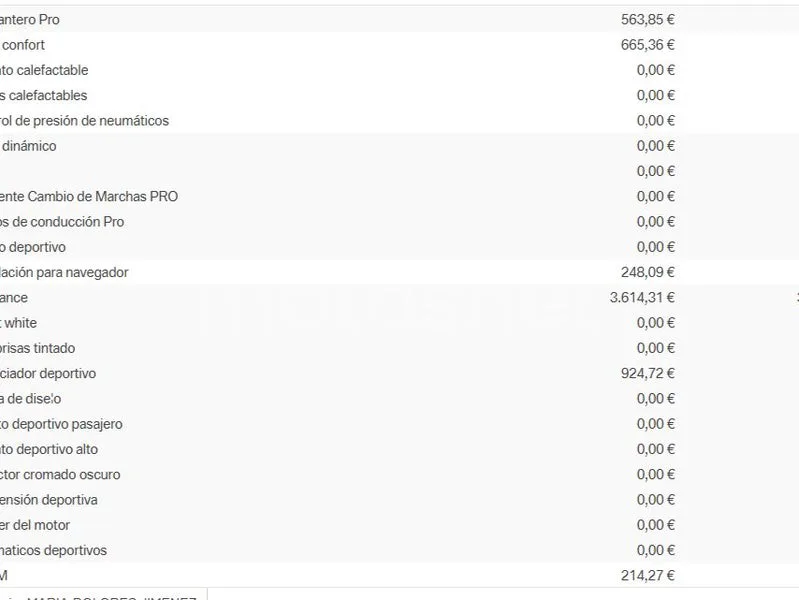This screenshot has height=600, width=799.
Task: Click the 924,72 € price value
Action: (x=647, y=373)
